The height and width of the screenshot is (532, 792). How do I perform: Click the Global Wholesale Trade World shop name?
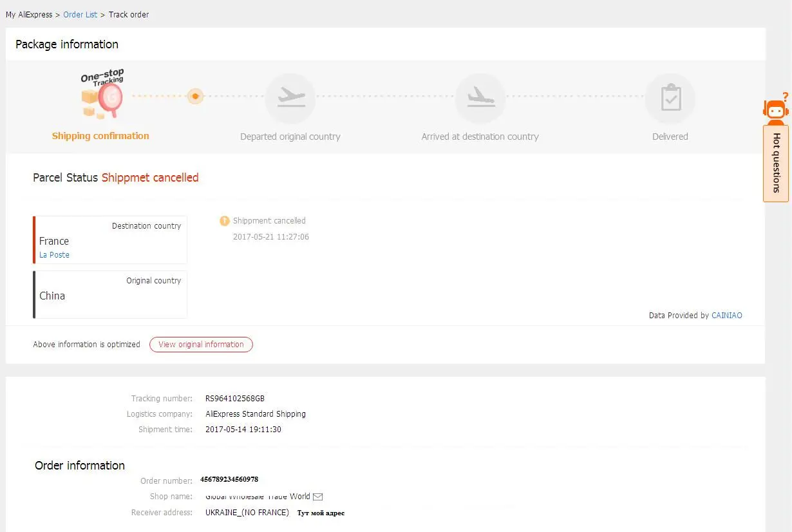pyautogui.click(x=258, y=497)
